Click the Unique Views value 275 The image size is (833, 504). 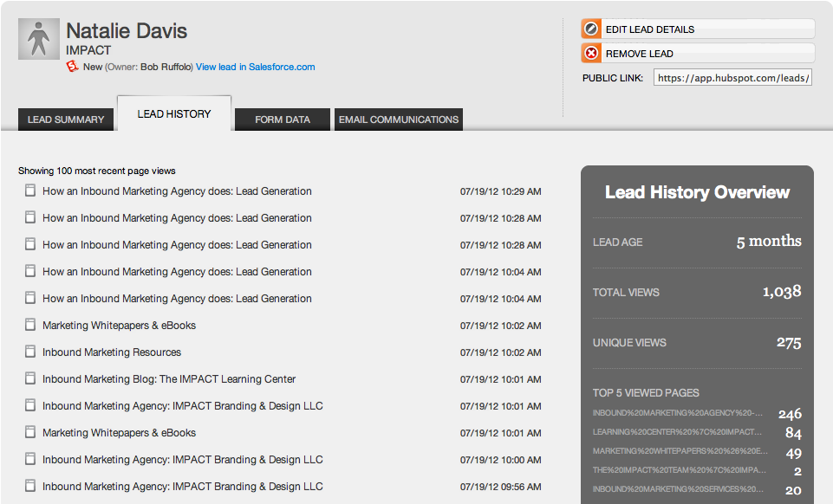click(789, 343)
